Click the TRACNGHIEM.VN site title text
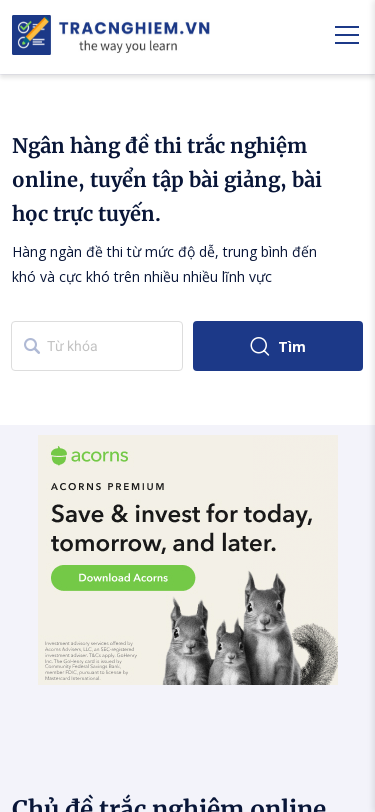This screenshot has height=812, width=375. tap(135, 28)
